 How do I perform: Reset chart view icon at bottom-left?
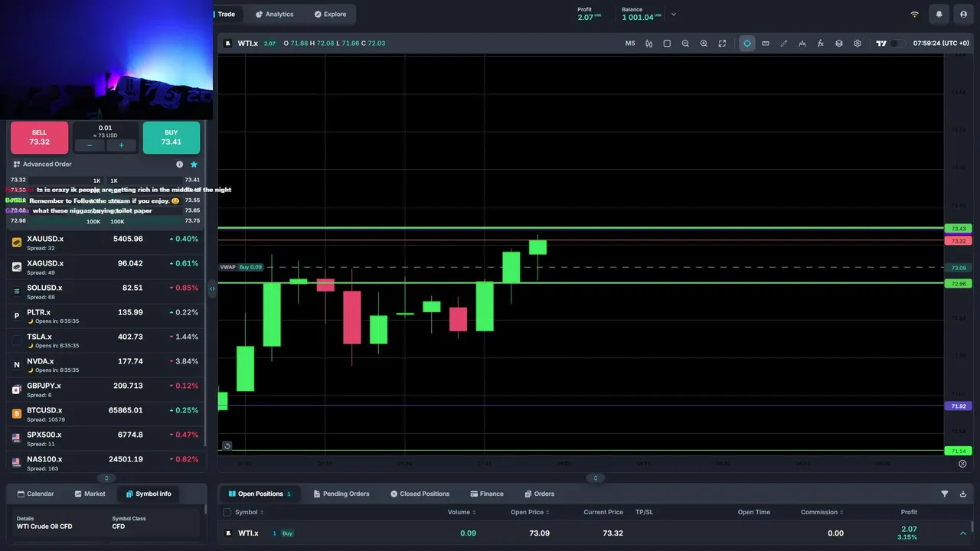click(227, 445)
